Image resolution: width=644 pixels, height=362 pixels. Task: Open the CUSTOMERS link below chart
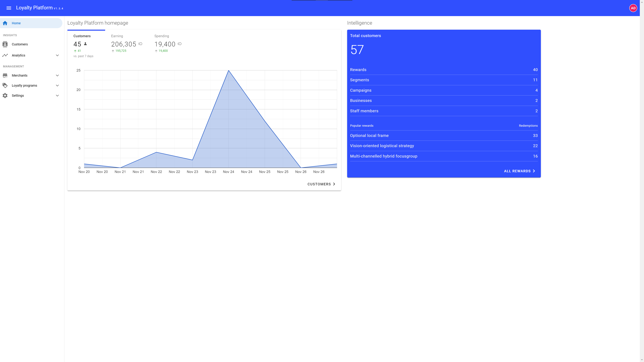tap(321, 184)
